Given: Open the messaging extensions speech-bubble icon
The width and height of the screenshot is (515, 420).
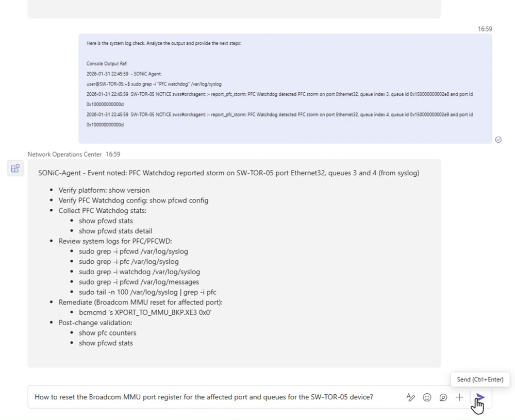Looking at the screenshot, I should [443, 397].
